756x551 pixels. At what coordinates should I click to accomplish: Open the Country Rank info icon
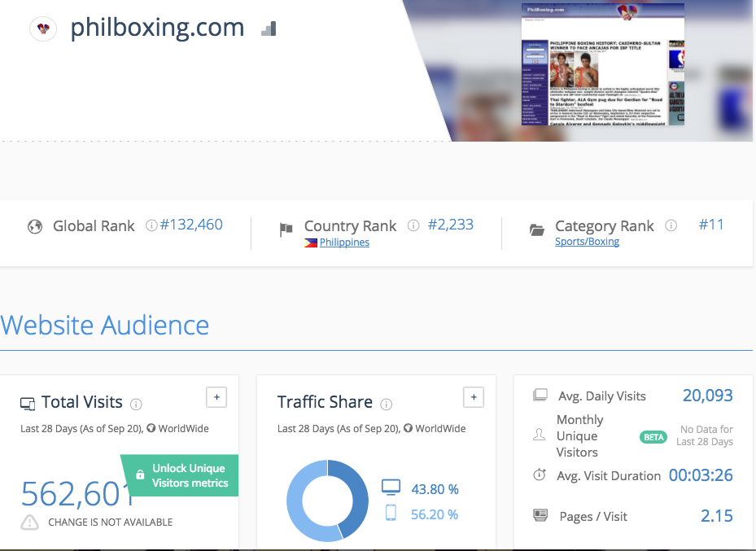(413, 225)
